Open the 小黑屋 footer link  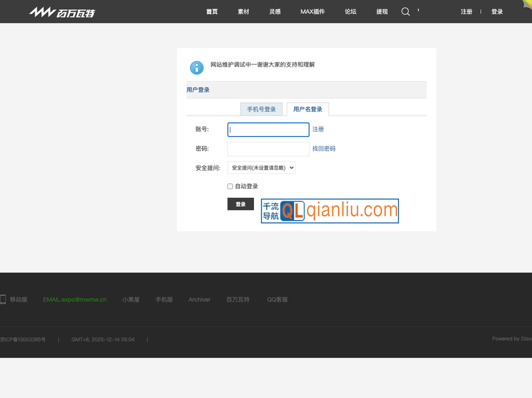[130, 300]
